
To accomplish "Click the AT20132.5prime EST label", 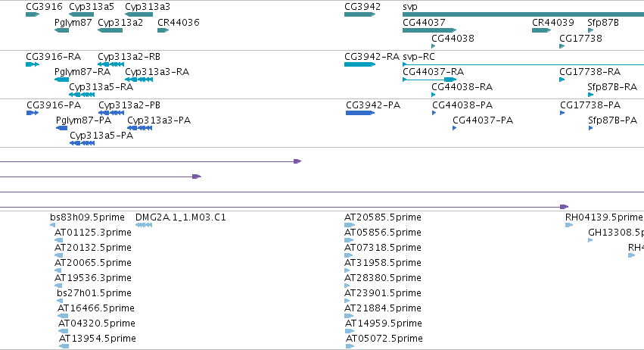I will pyautogui.click(x=93, y=248).
